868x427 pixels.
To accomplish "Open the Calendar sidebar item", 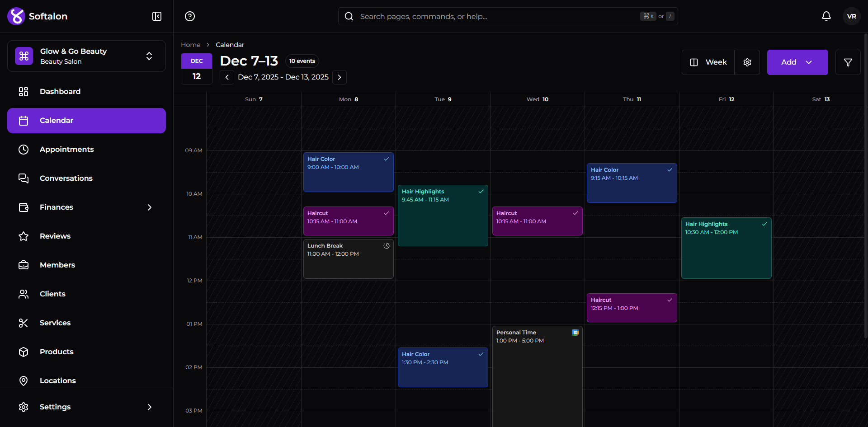I will [x=86, y=121].
